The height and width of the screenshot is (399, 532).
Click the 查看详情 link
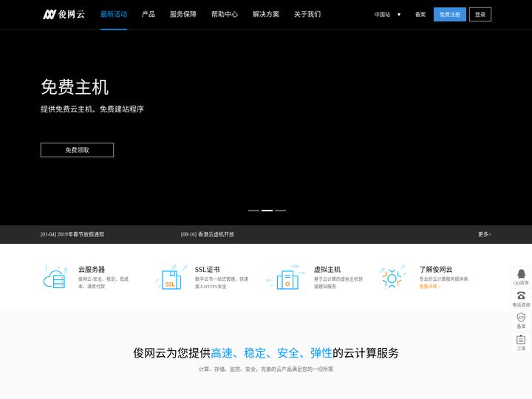click(x=429, y=287)
